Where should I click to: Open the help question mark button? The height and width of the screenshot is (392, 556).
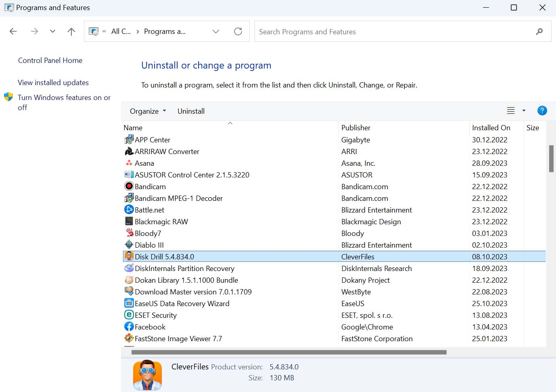coord(542,111)
